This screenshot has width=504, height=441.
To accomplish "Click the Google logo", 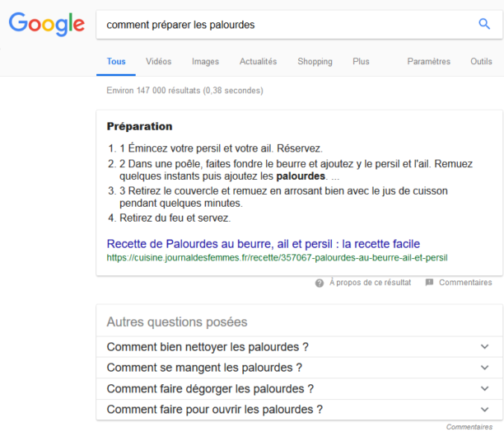I will 47,24.
